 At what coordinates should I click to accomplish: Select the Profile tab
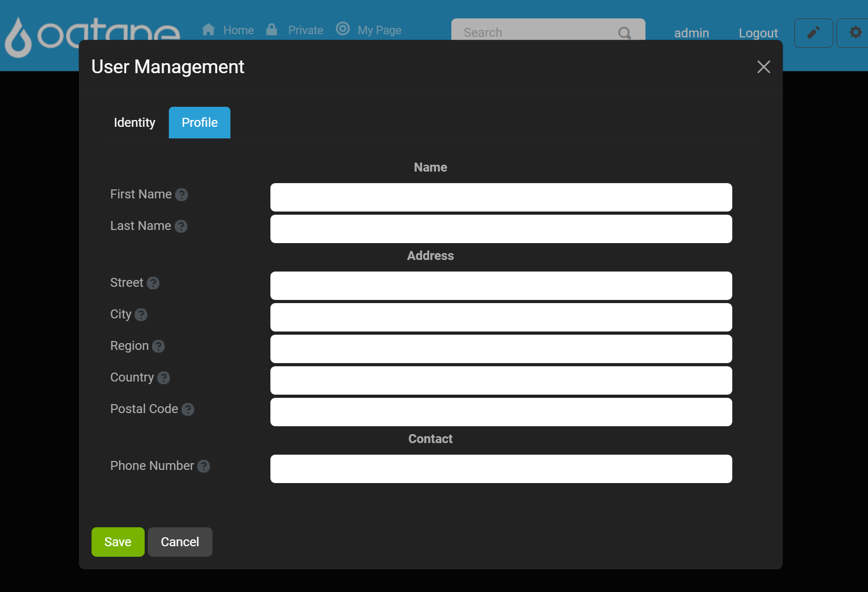coord(199,123)
